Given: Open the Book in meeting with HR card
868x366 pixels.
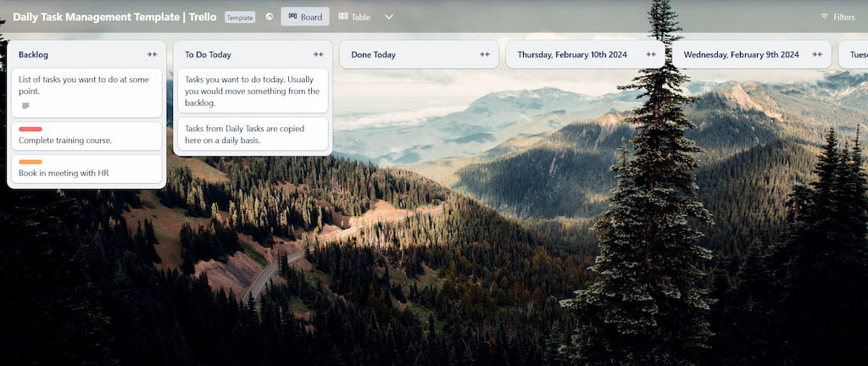Looking at the screenshot, I should (x=86, y=169).
